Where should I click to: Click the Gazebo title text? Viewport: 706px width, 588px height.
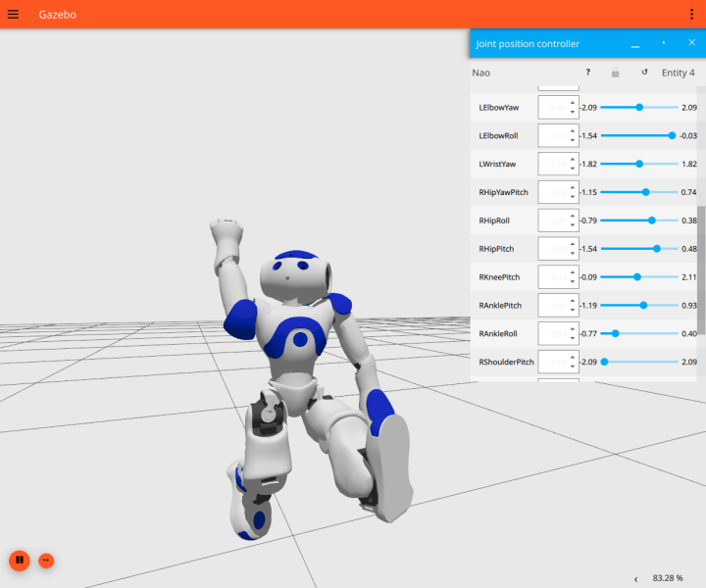pos(57,15)
